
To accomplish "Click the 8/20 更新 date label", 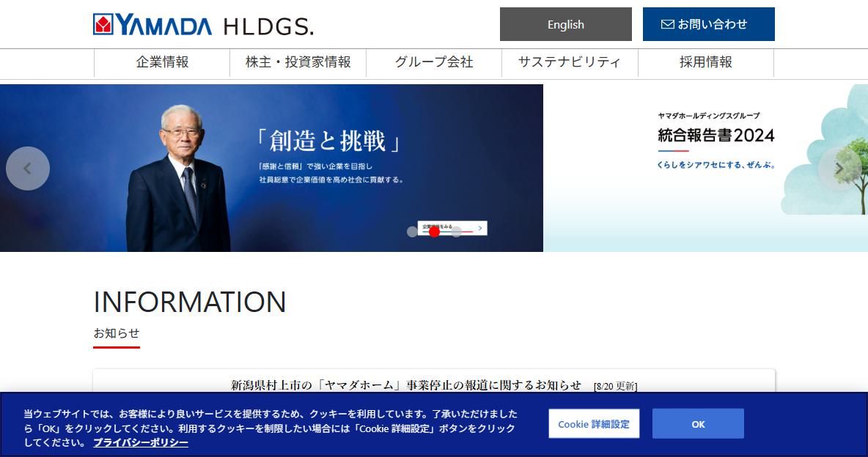I will tap(615, 386).
